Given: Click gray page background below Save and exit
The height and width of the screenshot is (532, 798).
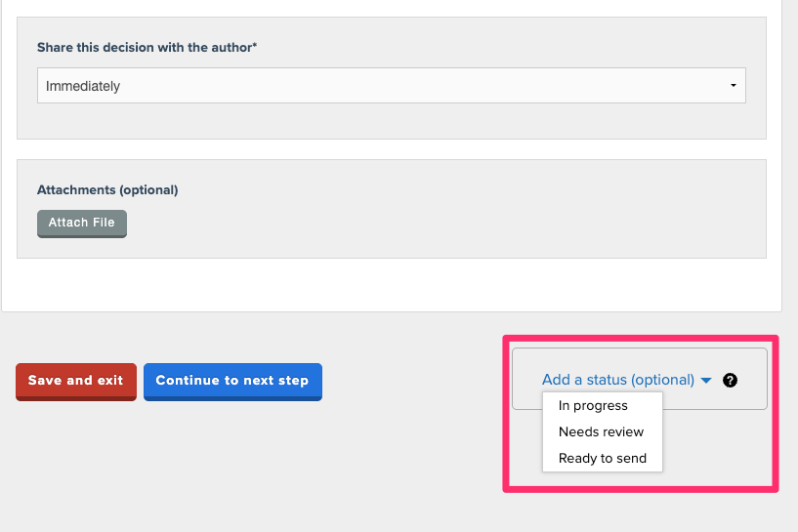Looking at the screenshot, I should click(75, 459).
